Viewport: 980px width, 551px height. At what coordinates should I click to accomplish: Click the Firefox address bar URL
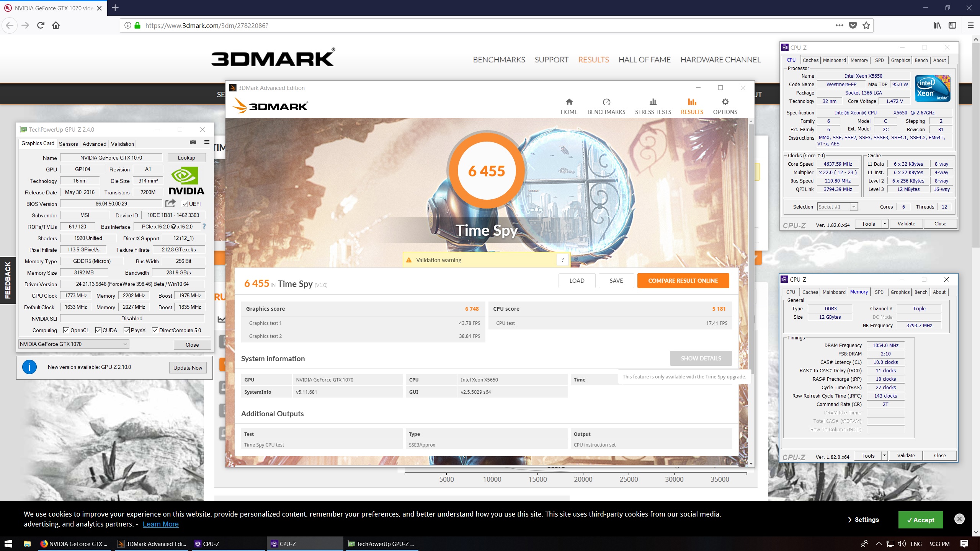(x=207, y=26)
